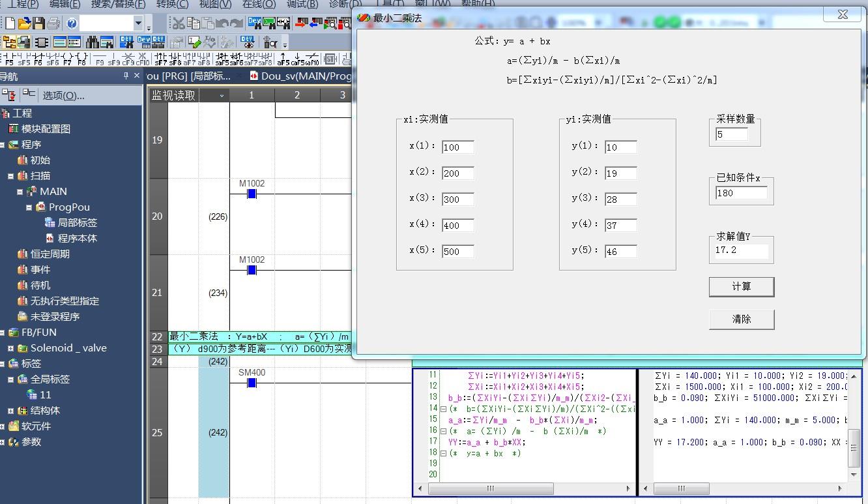Click the New project icon
This screenshot has height=504, width=868.
[10, 24]
